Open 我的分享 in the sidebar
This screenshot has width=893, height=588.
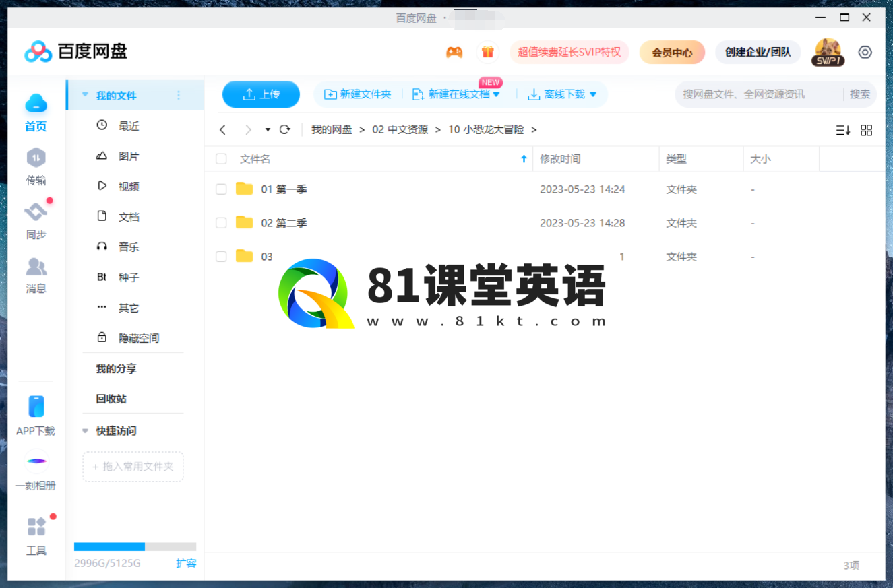pos(116,368)
